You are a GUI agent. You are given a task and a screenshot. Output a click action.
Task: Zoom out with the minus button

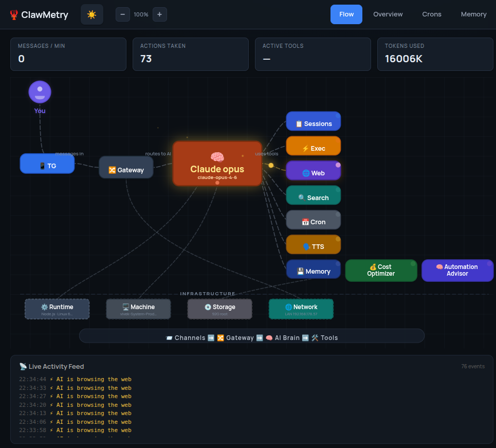[122, 14]
